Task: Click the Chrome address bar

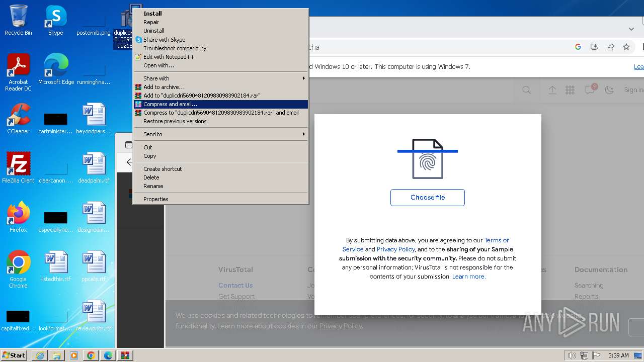Action: click(438, 47)
